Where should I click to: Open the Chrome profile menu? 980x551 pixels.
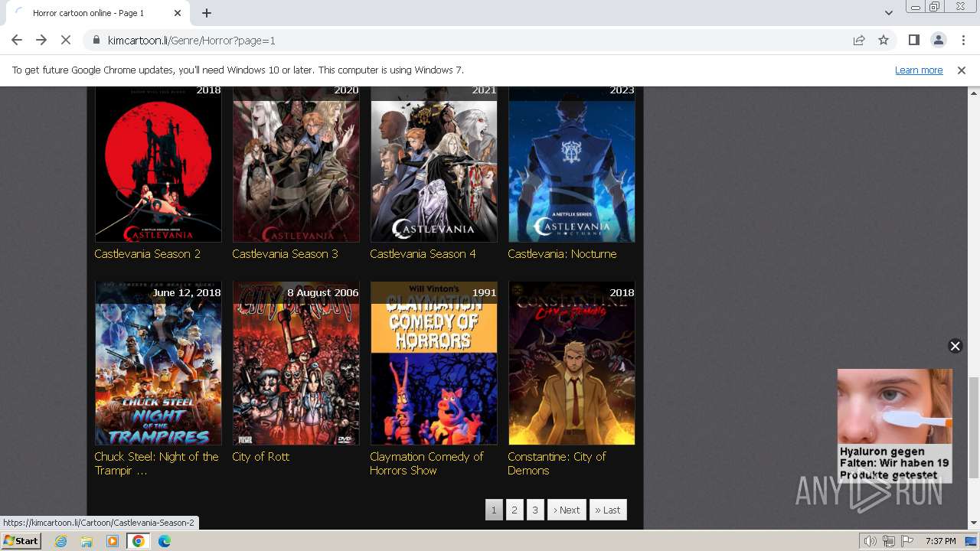(x=938, y=40)
